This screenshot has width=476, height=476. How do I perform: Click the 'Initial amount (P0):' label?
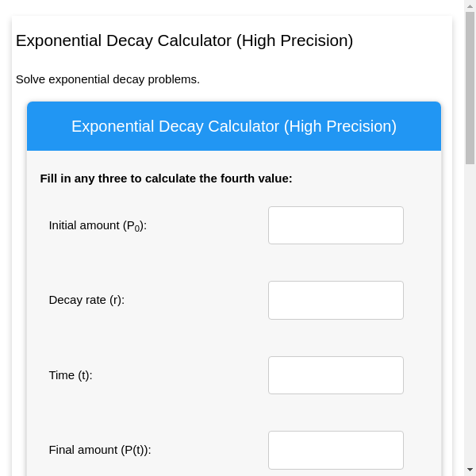point(98,225)
